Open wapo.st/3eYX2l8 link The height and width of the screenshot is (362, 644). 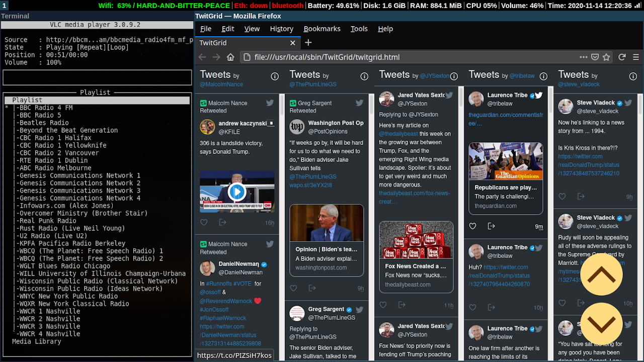[x=310, y=185]
